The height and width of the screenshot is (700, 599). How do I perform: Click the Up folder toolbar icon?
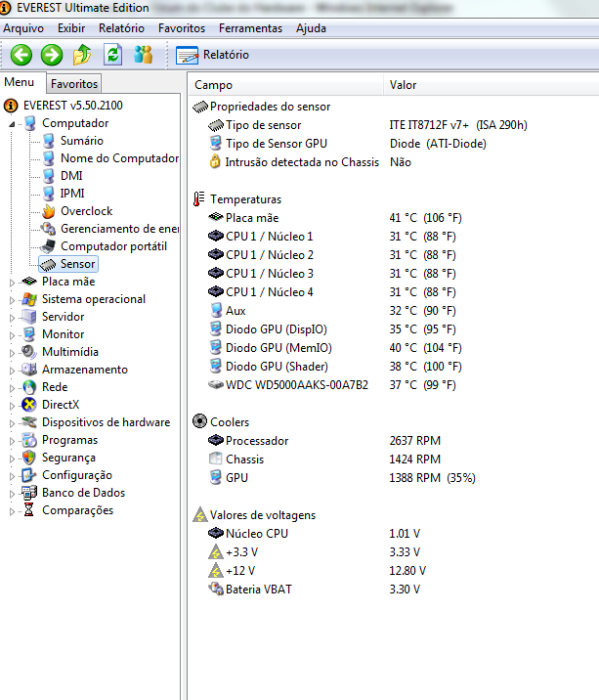click(x=82, y=55)
